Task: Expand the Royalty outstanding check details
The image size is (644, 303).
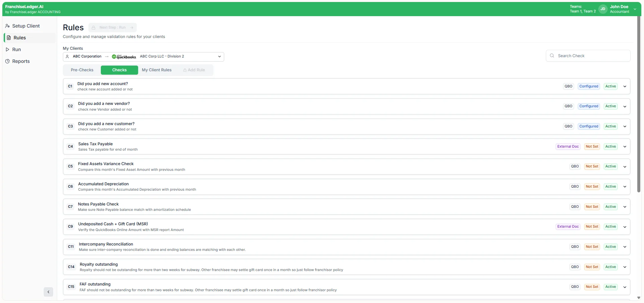Action: (625, 266)
